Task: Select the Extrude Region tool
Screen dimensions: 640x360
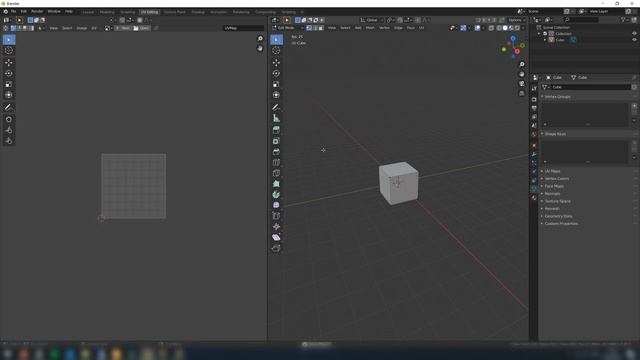Action: point(276,130)
